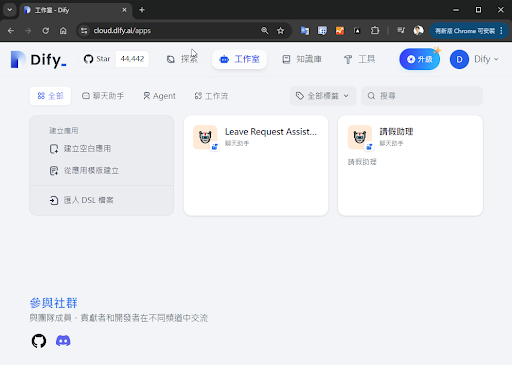Open the Extensions puzzle icon

(375, 31)
